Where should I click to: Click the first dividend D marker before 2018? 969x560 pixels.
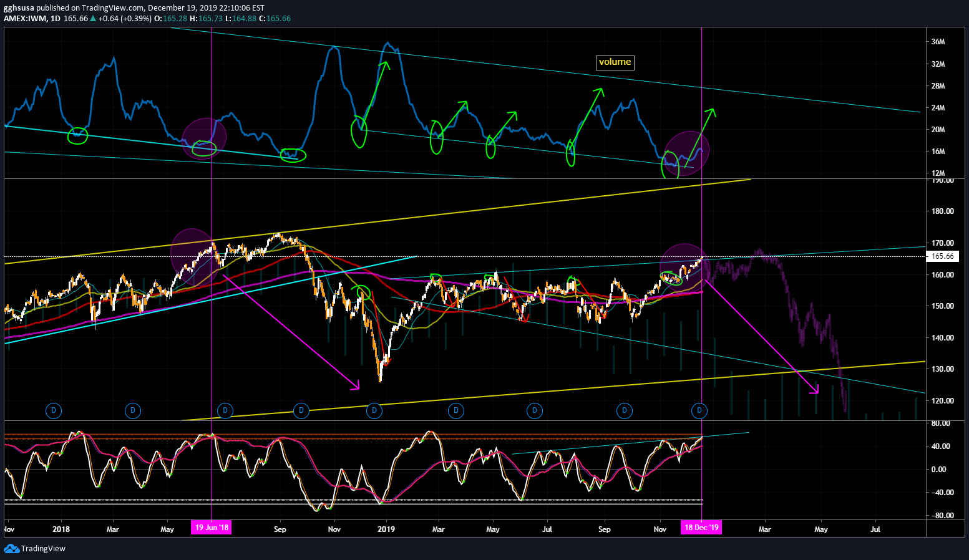click(x=54, y=410)
